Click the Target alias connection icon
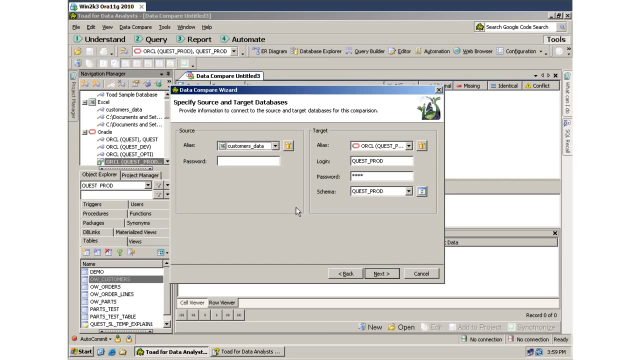 pos(422,146)
